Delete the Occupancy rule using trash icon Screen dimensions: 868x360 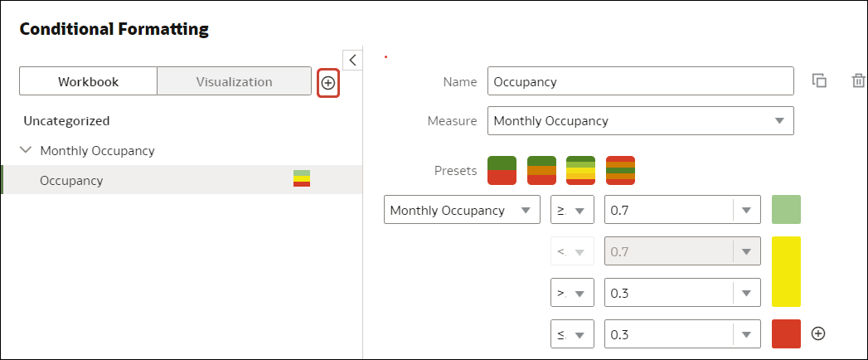tap(858, 81)
